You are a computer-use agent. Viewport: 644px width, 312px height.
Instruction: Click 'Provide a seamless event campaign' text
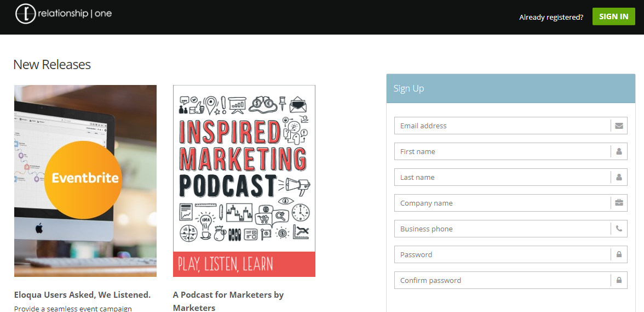72,308
